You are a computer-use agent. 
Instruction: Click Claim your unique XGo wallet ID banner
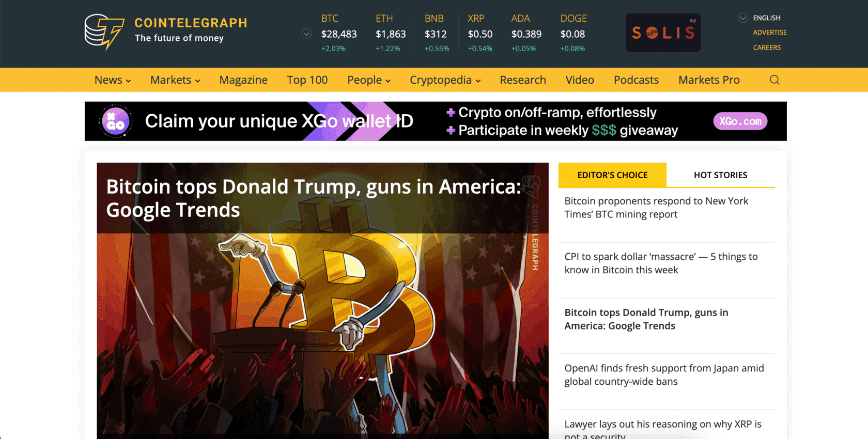[x=279, y=121]
